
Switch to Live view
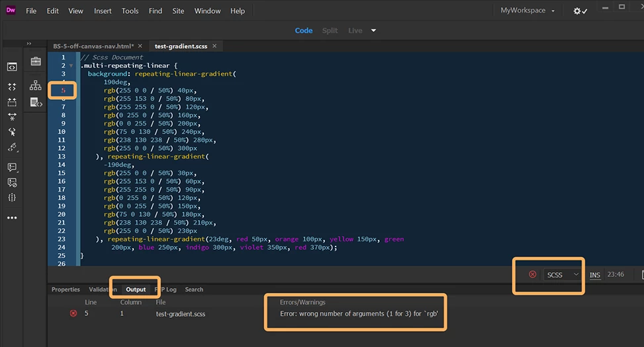(355, 31)
